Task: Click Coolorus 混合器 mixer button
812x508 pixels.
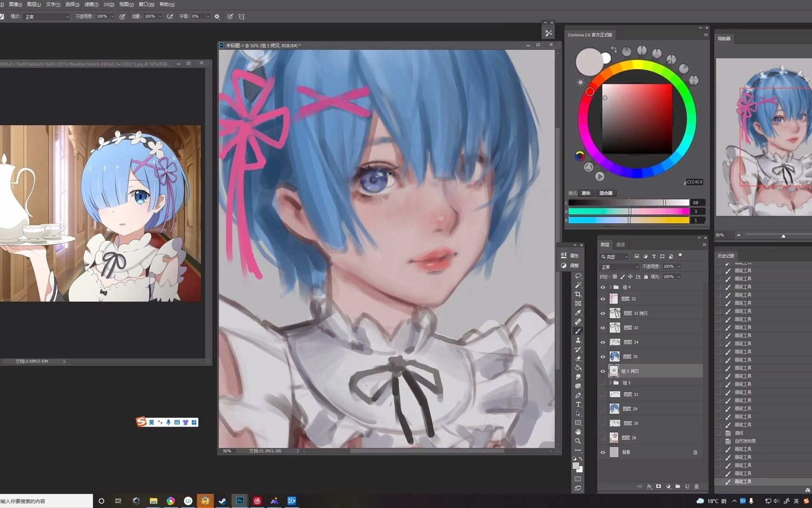Action: point(606,193)
